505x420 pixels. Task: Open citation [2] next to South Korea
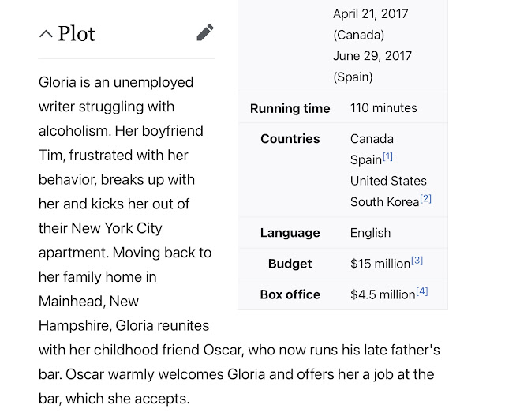coord(426,199)
